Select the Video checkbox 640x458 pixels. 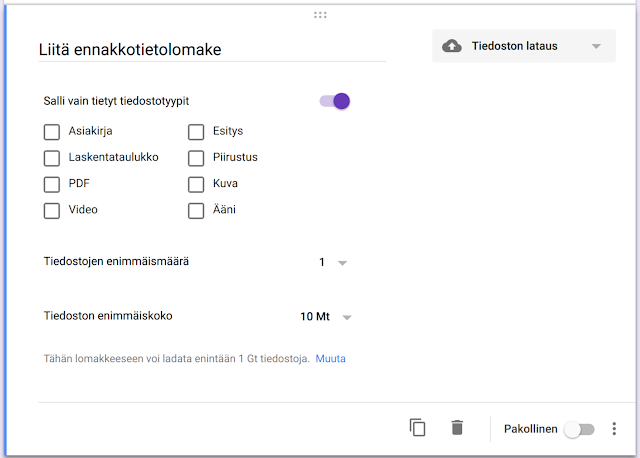pos(52,210)
